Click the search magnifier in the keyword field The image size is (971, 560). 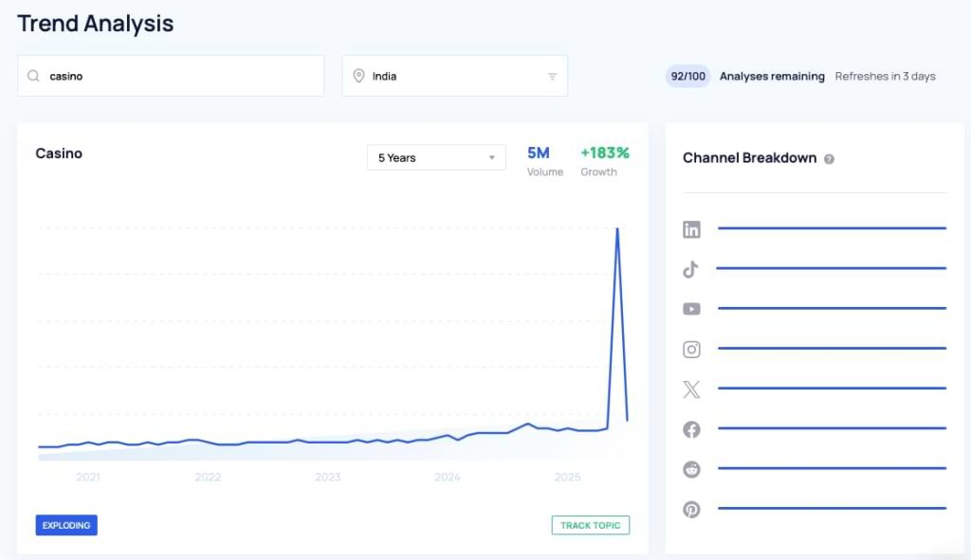tap(32, 75)
